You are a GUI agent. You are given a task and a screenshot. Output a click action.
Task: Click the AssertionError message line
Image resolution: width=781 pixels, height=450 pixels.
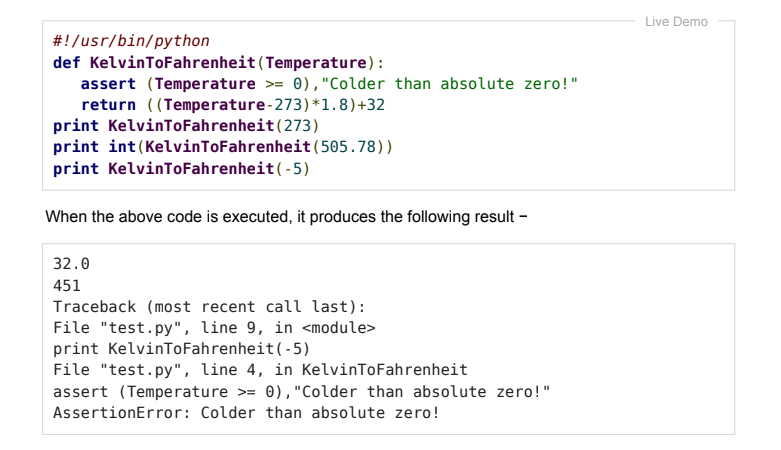click(x=247, y=413)
